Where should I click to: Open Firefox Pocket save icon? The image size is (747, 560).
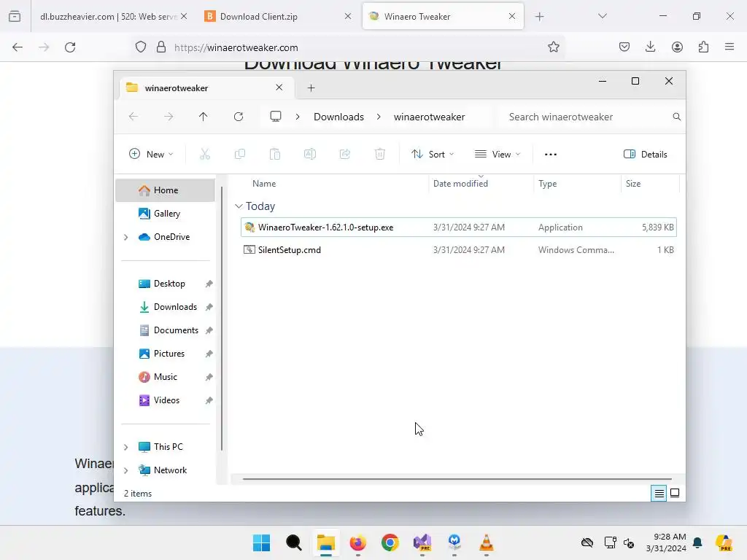(x=624, y=47)
